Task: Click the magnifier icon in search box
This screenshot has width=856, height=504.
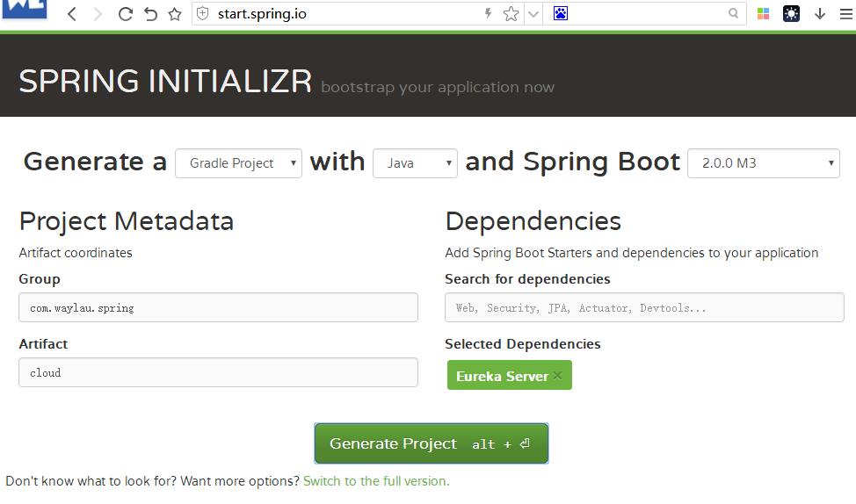Action: (x=734, y=14)
